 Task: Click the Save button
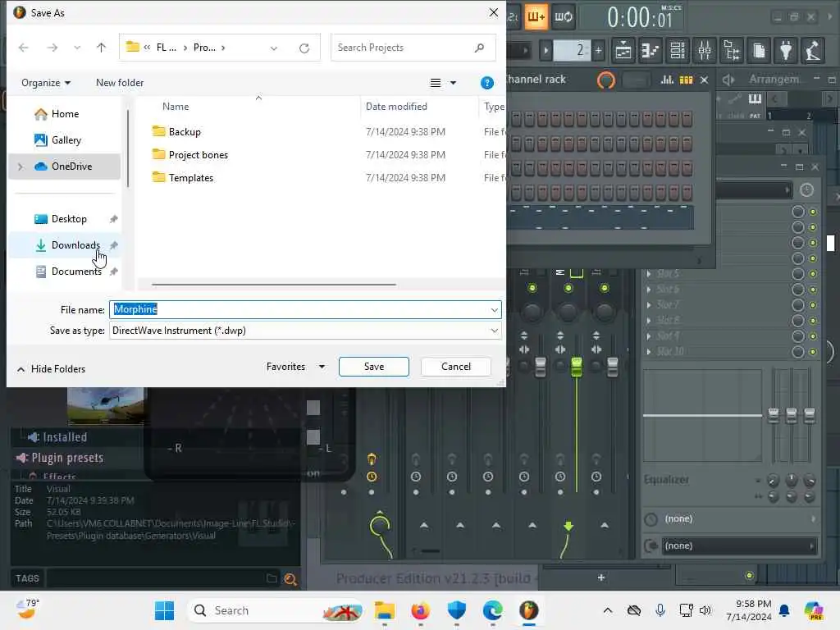pyautogui.click(x=374, y=367)
